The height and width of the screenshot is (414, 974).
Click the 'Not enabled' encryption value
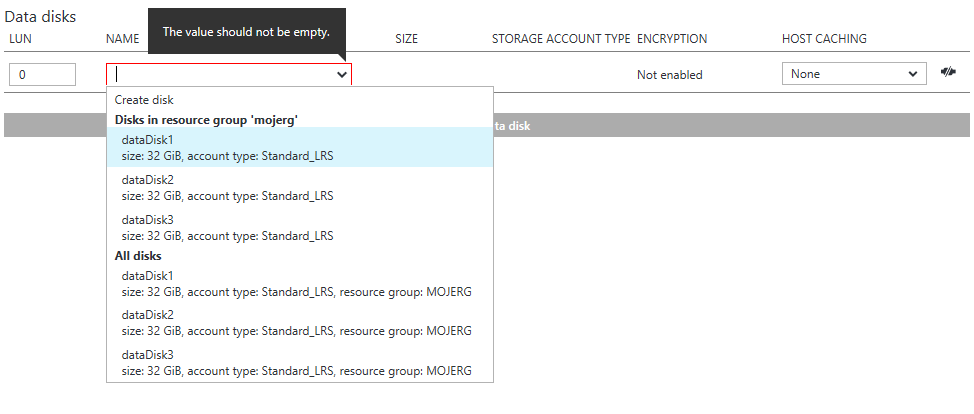pyautogui.click(x=669, y=75)
